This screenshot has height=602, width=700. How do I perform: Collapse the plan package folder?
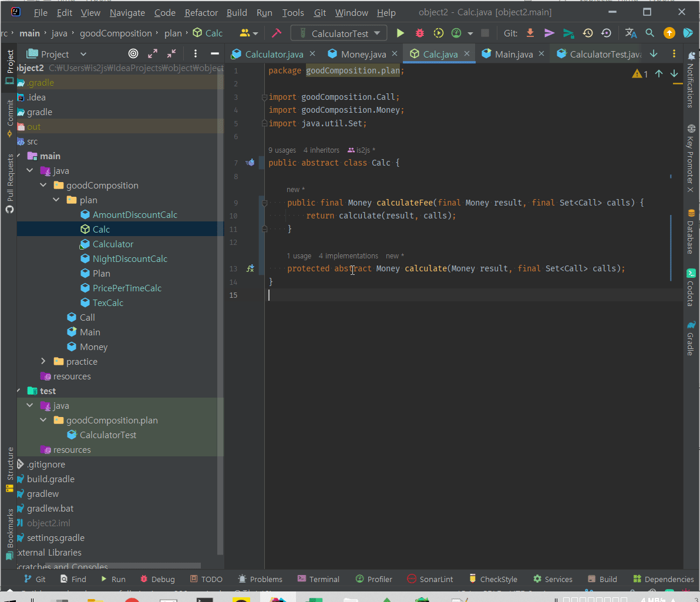pos(56,200)
